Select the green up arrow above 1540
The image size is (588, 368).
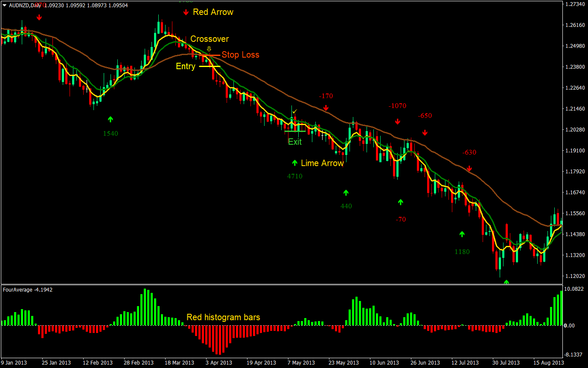111,120
